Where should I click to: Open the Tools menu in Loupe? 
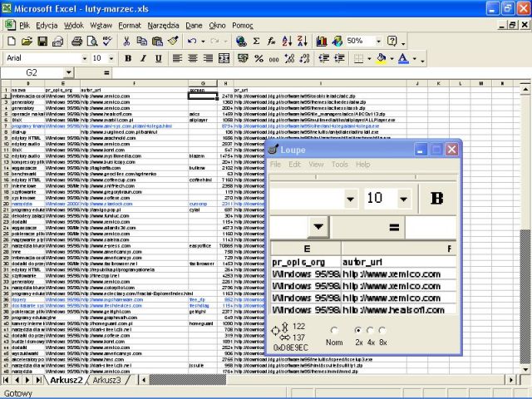[340, 165]
